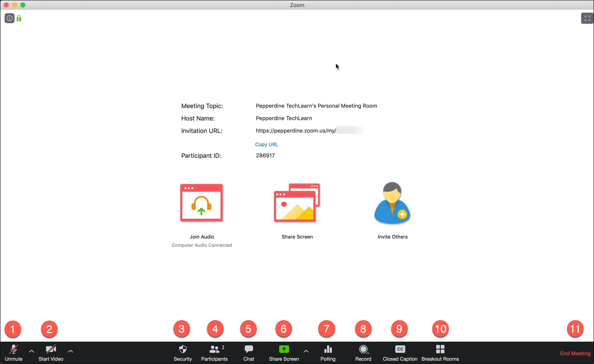Click Copy URL to copy invitation link

pos(267,144)
